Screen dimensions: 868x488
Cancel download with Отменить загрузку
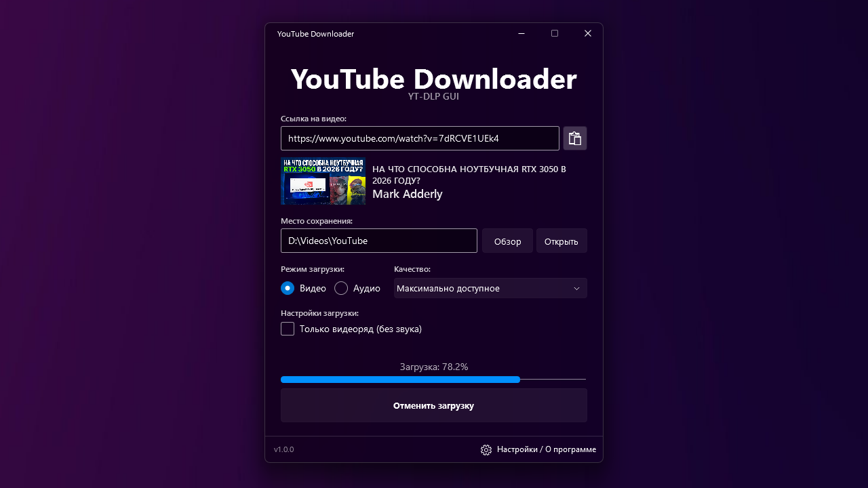[434, 405]
